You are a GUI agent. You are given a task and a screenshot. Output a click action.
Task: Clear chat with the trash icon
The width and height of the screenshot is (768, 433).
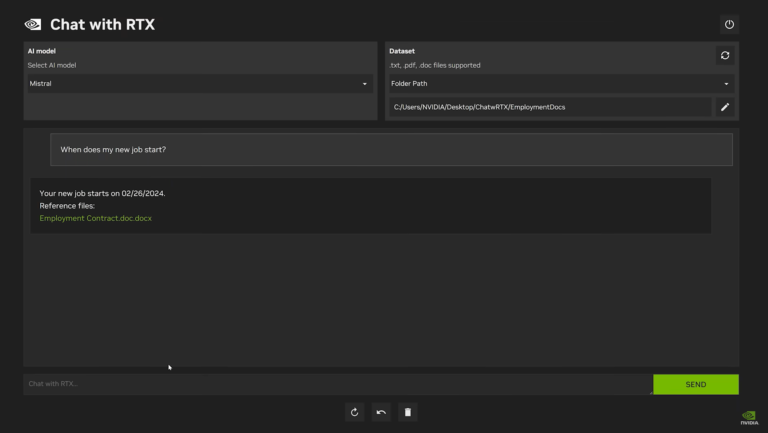coord(408,412)
